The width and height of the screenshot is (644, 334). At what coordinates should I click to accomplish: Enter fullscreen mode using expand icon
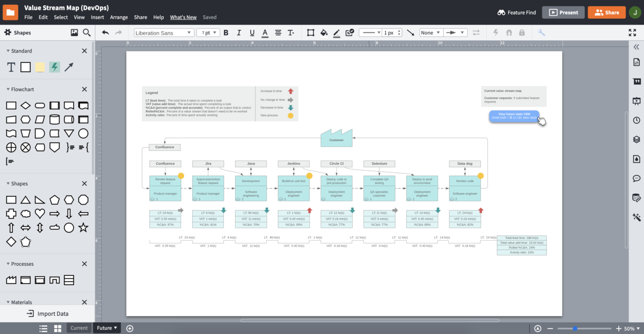632,33
